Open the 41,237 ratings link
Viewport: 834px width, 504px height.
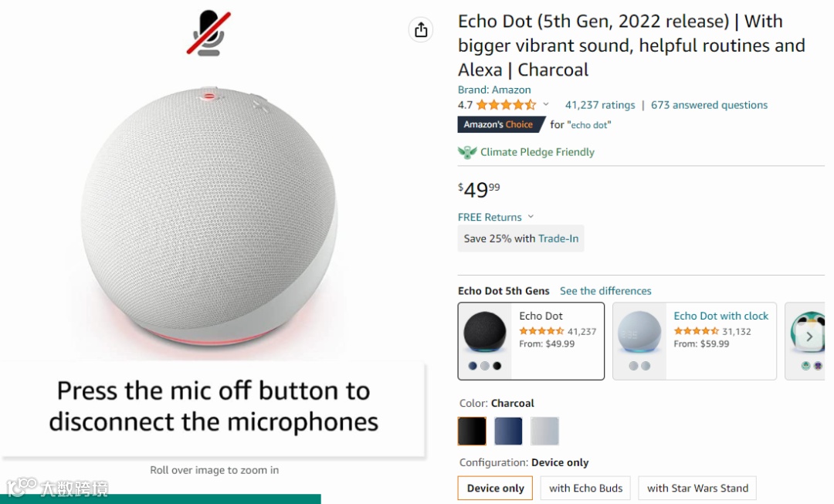click(600, 105)
